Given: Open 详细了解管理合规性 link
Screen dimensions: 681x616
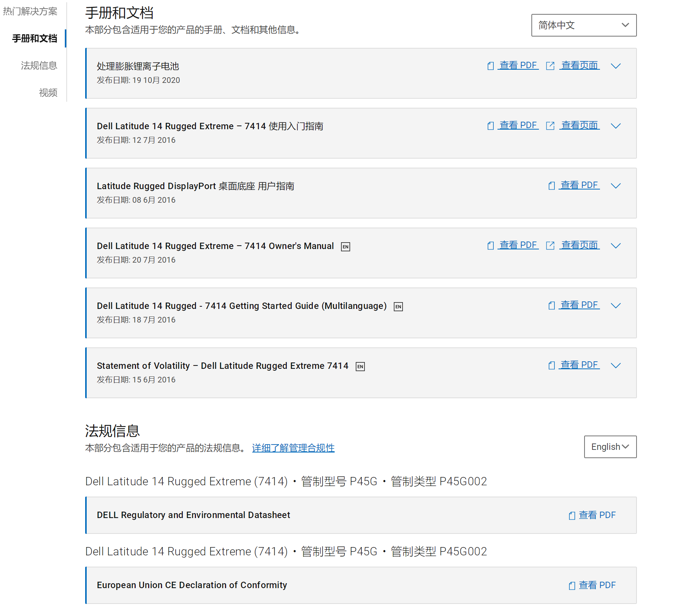Looking at the screenshot, I should point(293,448).
